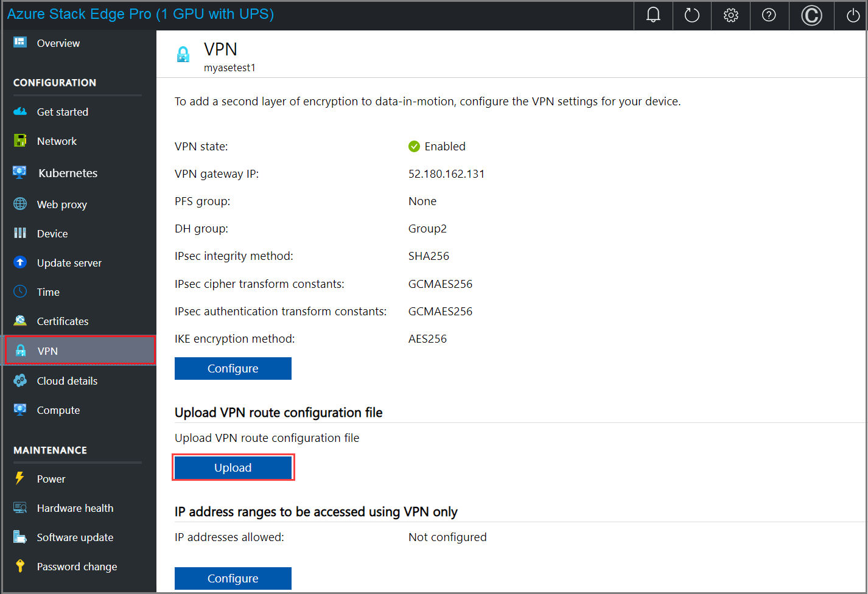Open the help question mark icon
The image size is (868, 594).
pos(769,15)
